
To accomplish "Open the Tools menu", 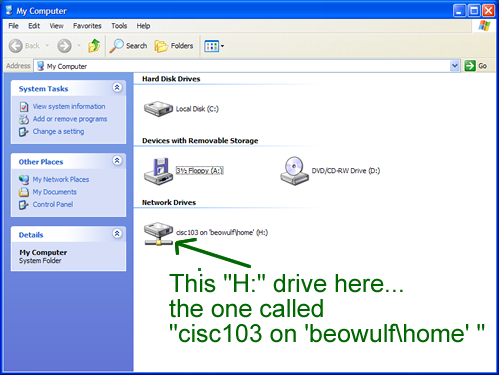I will coord(119,26).
